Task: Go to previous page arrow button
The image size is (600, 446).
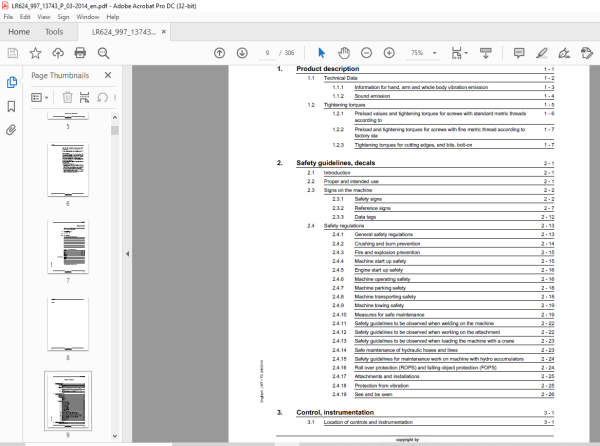Action: [x=219, y=53]
